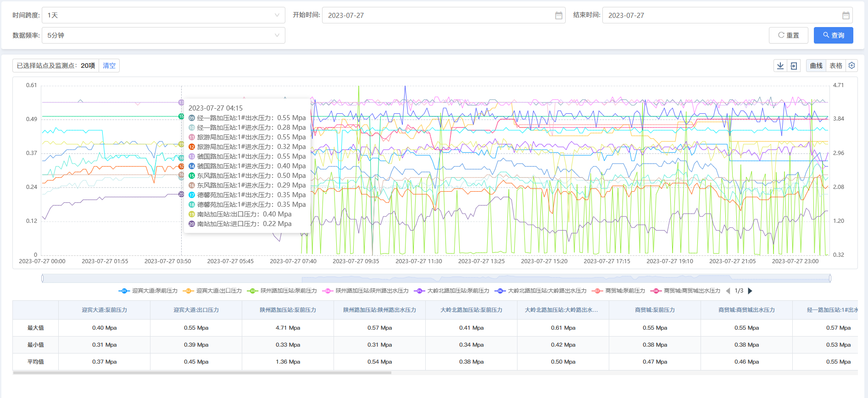Click the table horizontal scrollbar

click(202, 373)
